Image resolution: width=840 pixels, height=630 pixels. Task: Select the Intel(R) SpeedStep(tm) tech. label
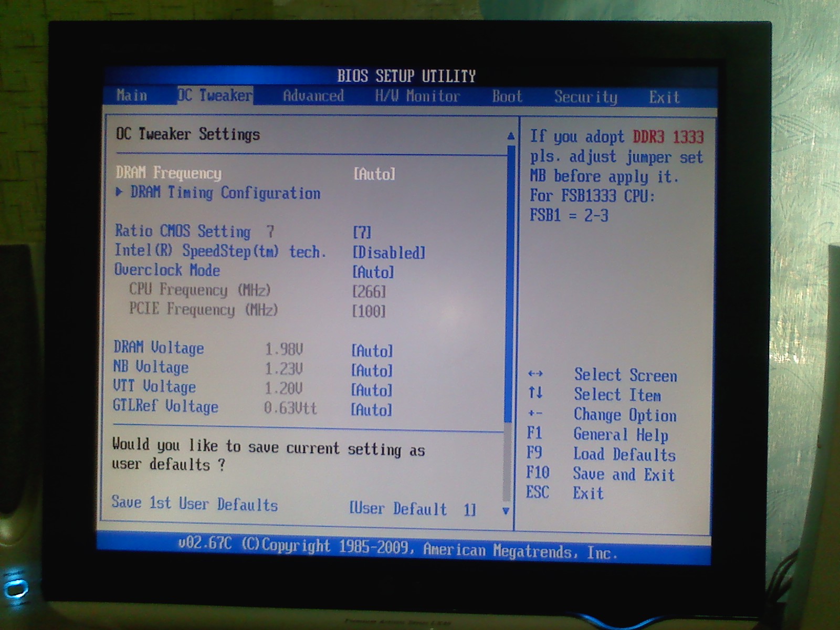coord(220,251)
